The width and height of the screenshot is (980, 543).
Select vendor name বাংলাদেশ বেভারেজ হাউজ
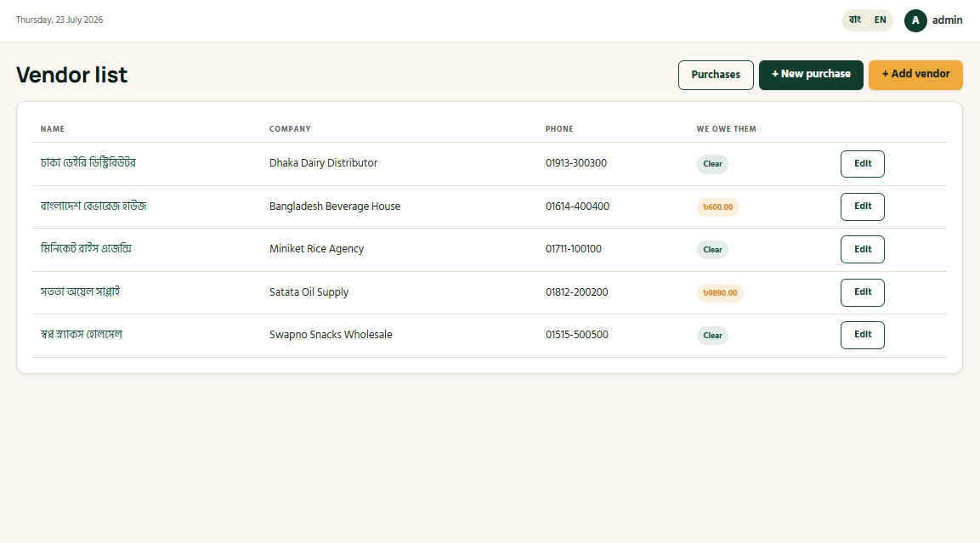click(93, 206)
